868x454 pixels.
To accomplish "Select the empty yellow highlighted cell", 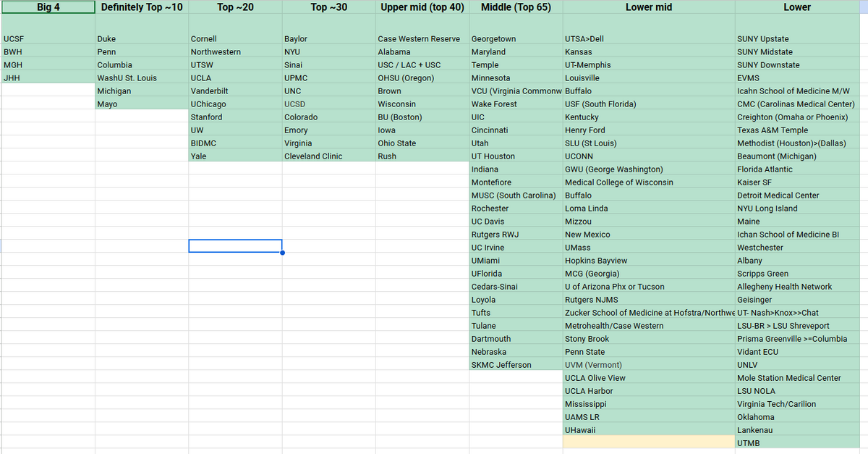I will [648, 442].
